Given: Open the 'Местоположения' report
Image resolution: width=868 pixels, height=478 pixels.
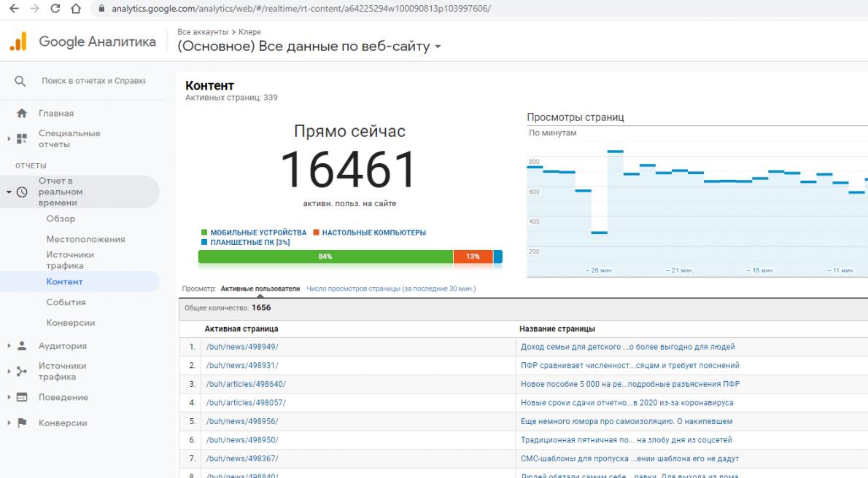Looking at the screenshot, I should click(86, 239).
